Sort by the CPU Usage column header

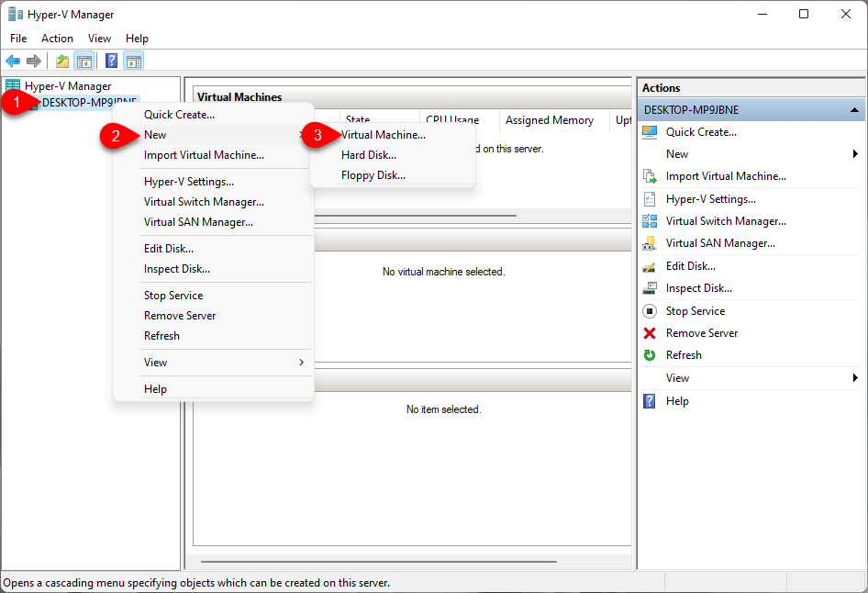click(x=459, y=119)
